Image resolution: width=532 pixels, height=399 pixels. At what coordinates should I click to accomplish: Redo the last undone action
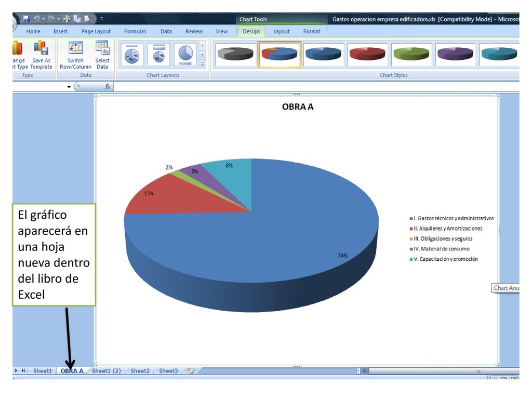(51, 19)
